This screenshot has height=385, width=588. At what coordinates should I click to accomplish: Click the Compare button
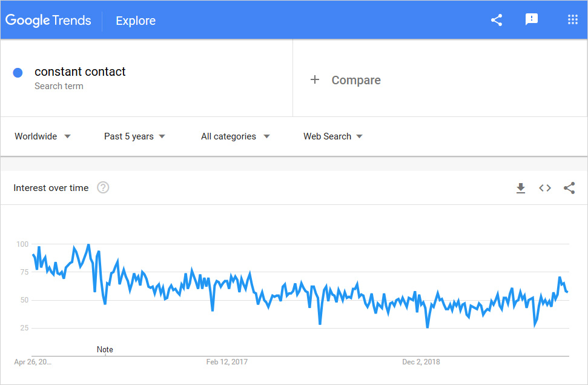[x=355, y=80]
